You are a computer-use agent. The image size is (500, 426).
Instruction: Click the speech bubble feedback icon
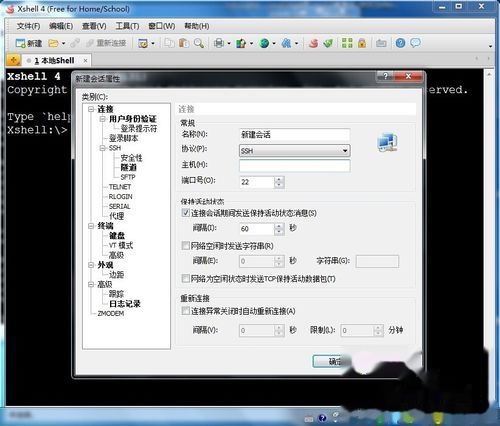415,43
